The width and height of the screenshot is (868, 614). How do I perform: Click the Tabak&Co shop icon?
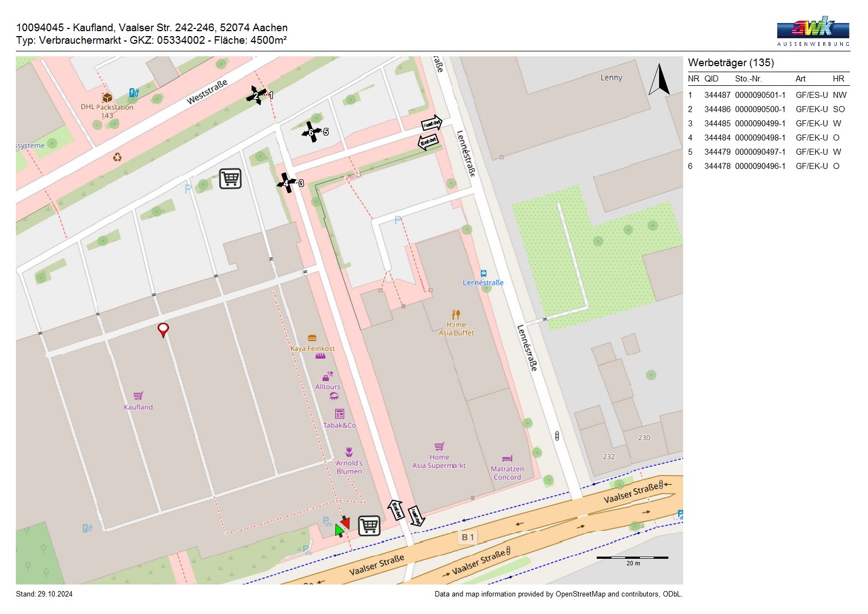[x=340, y=414]
